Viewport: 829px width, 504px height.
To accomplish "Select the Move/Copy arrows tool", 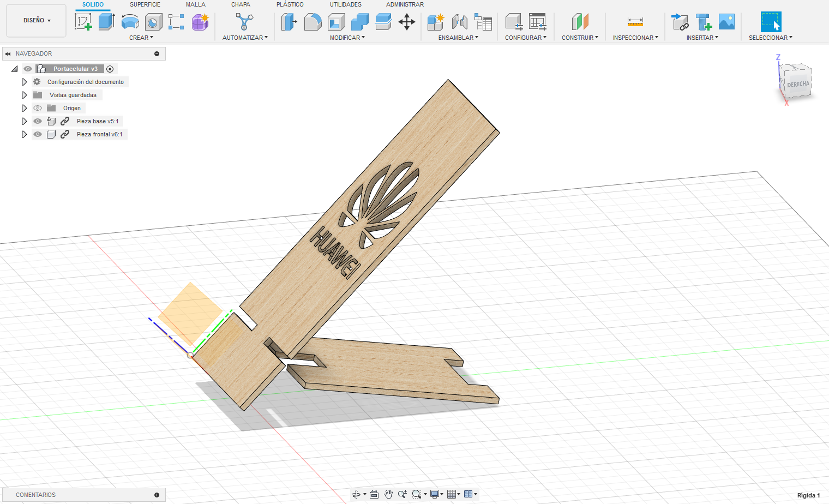I will pos(406,22).
